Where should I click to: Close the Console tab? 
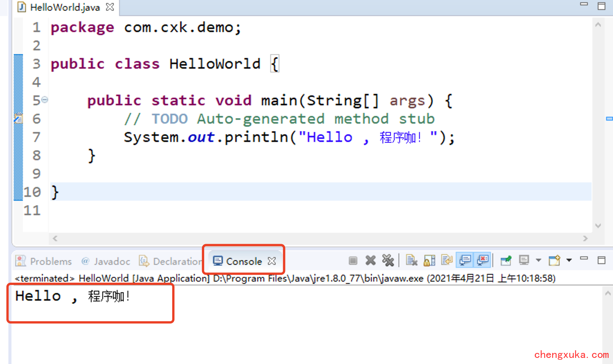click(x=272, y=261)
